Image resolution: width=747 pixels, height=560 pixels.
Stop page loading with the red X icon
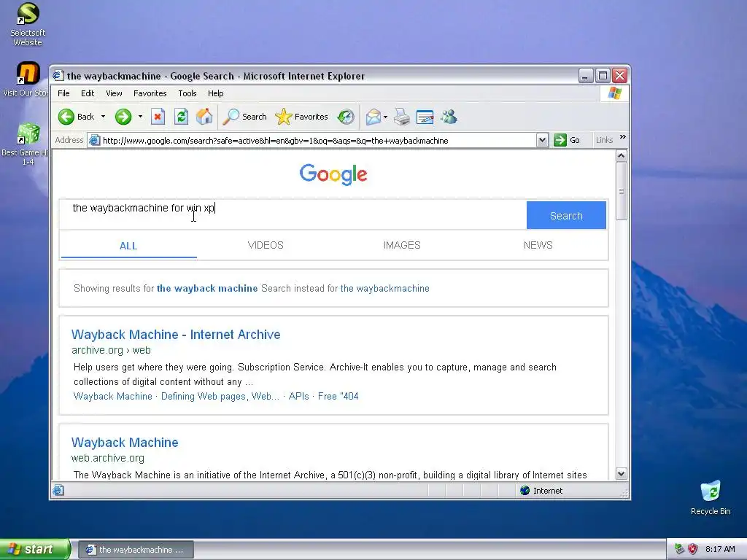click(158, 117)
